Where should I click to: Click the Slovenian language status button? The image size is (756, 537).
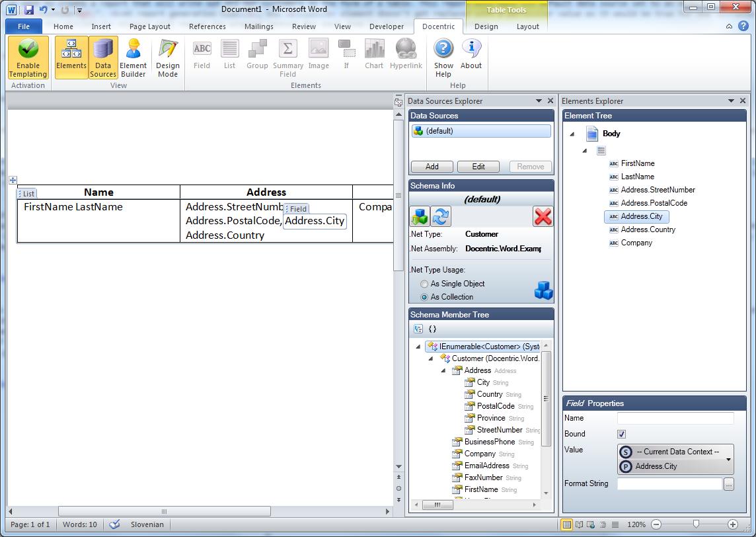147,524
